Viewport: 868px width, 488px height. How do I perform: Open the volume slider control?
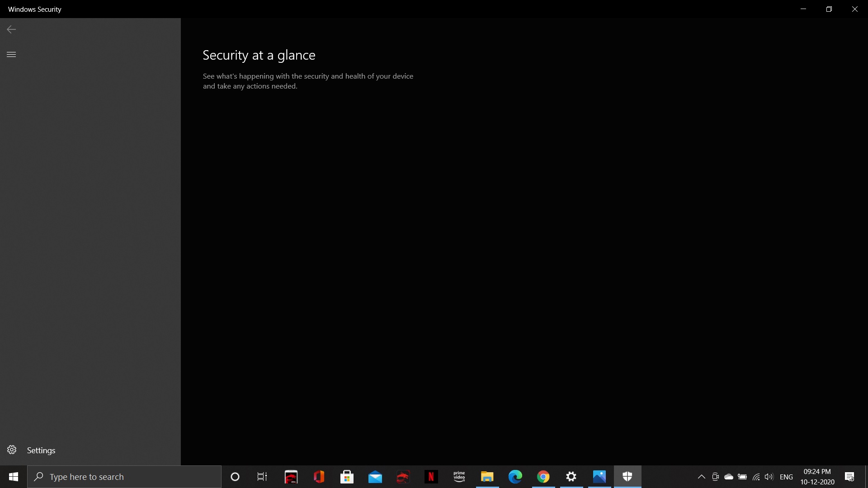(769, 477)
